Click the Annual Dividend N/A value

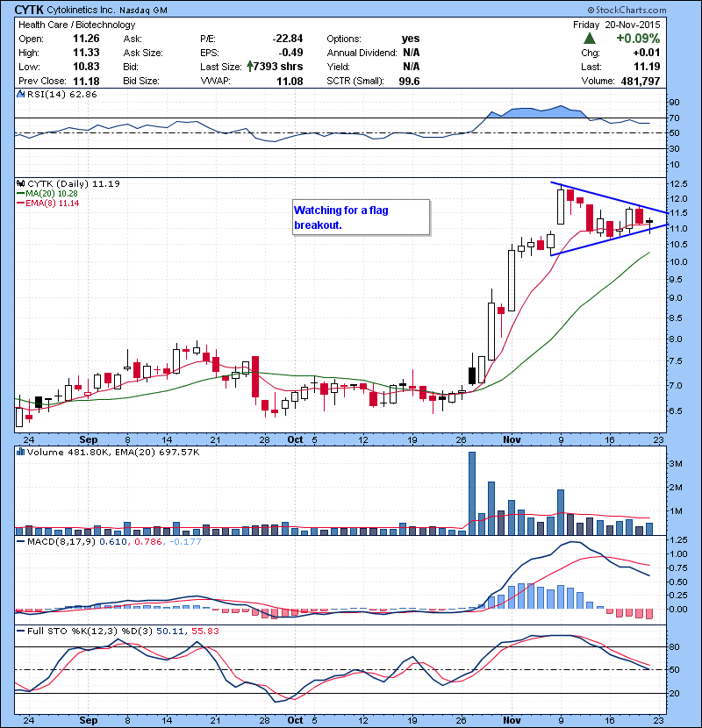[x=412, y=53]
